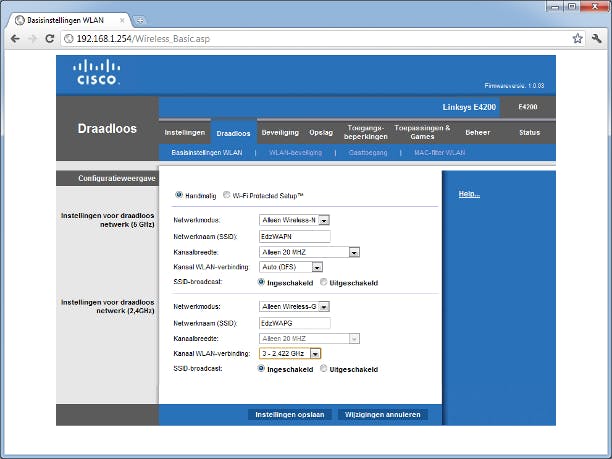Screen dimensions: 612x459
Task: Set 5 GHz SSID broadcast to Uitgeschakeld
Action: click(324, 282)
